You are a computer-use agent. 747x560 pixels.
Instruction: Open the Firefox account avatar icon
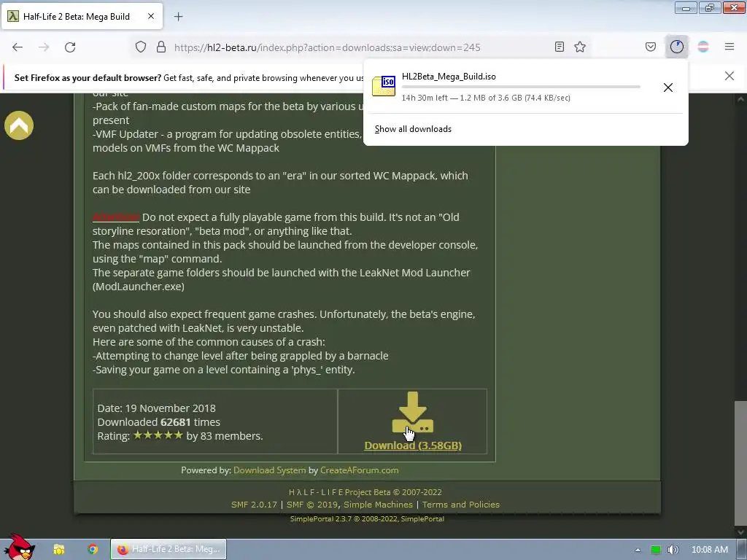click(x=703, y=47)
